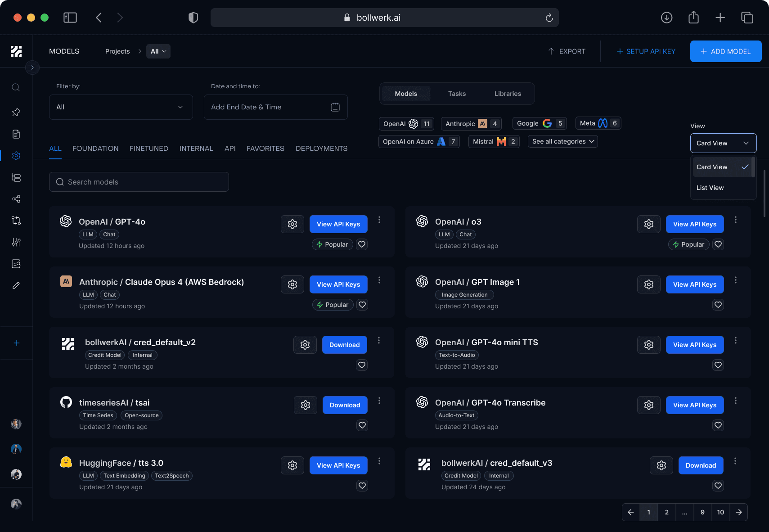Image resolution: width=769 pixels, height=532 pixels.
Task: Click the page scrollbar on right edge
Action: (x=764, y=194)
